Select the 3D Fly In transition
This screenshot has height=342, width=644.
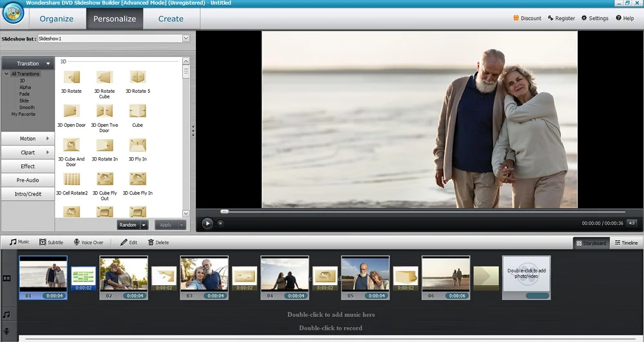(x=137, y=146)
